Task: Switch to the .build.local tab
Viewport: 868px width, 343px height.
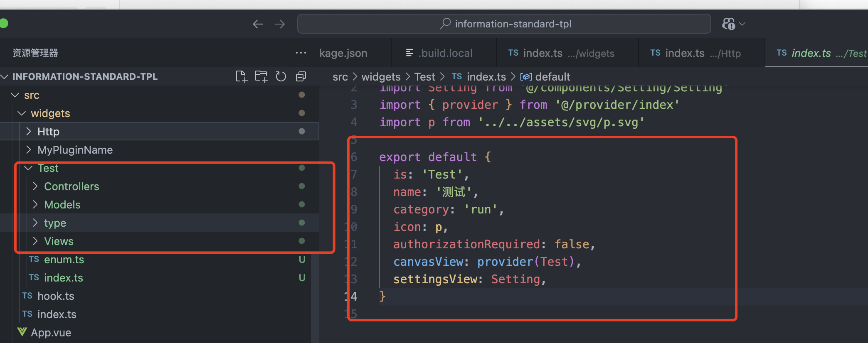Action: point(445,53)
